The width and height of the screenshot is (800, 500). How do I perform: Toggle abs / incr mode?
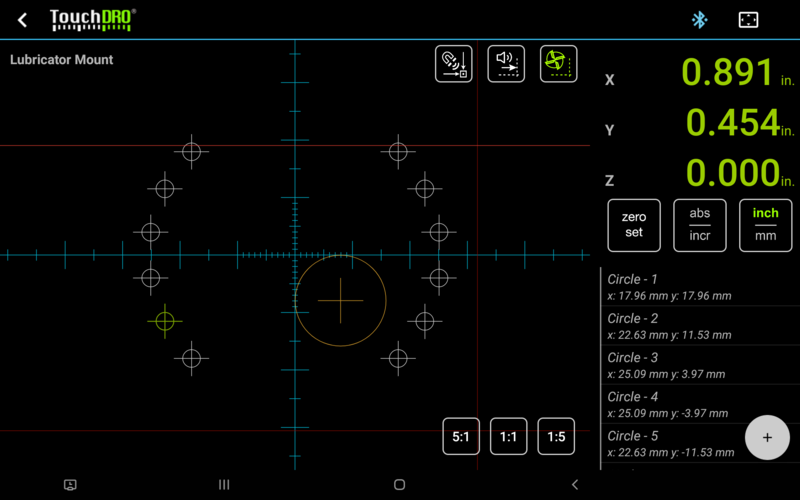tap(699, 225)
